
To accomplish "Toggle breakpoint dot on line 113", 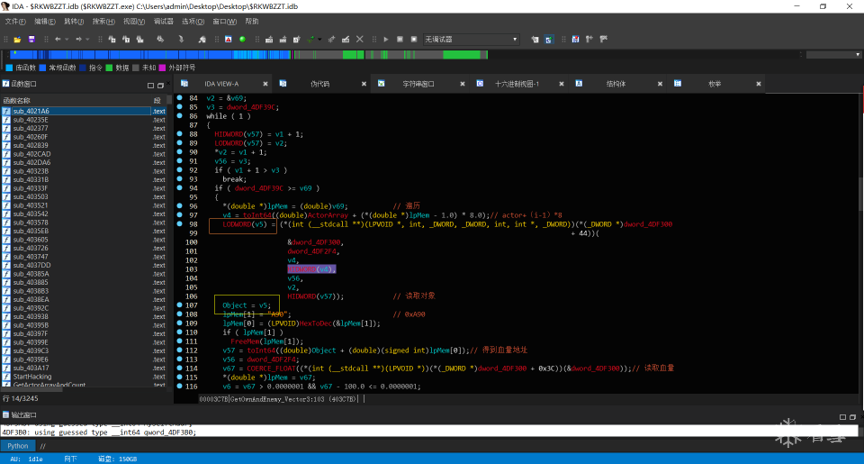I will pos(180,359).
